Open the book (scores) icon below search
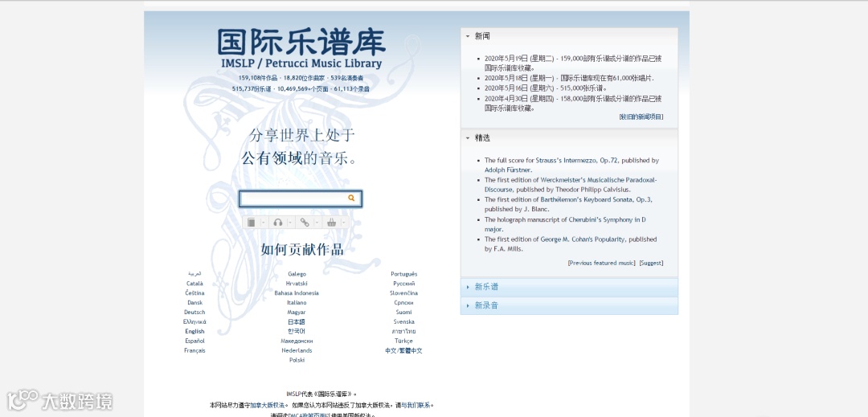868x417 pixels. 252,223
